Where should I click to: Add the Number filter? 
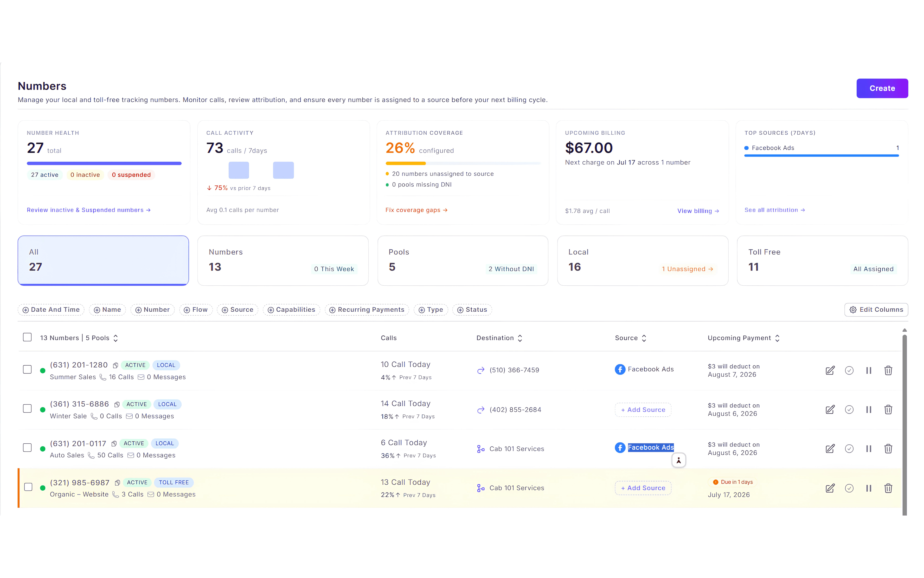pyautogui.click(x=152, y=310)
